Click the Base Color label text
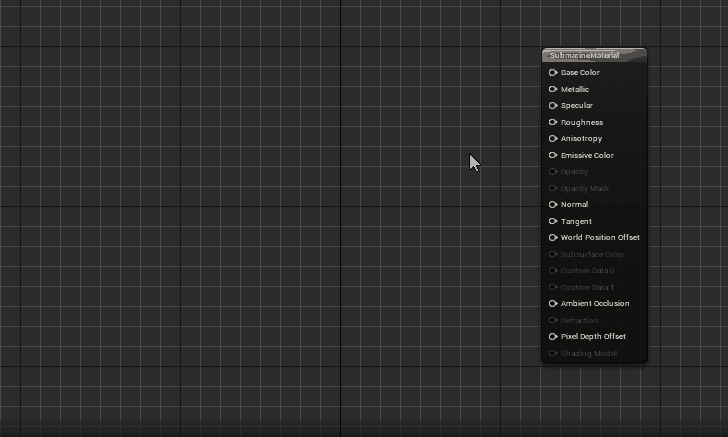 580,73
